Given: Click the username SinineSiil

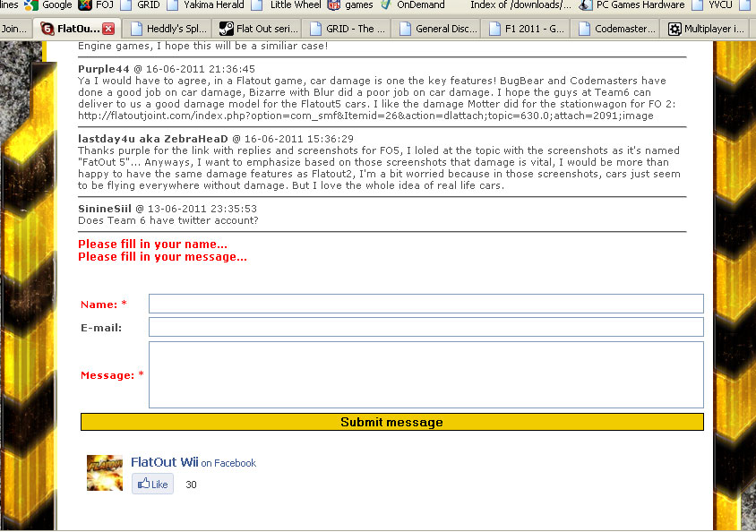Looking at the screenshot, I should tap(105, 209).
